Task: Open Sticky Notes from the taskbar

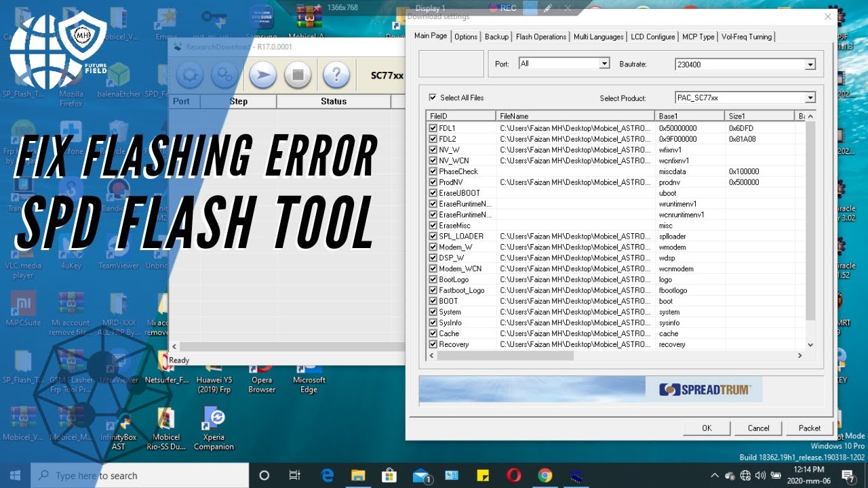Action: [x=483, y=475]
